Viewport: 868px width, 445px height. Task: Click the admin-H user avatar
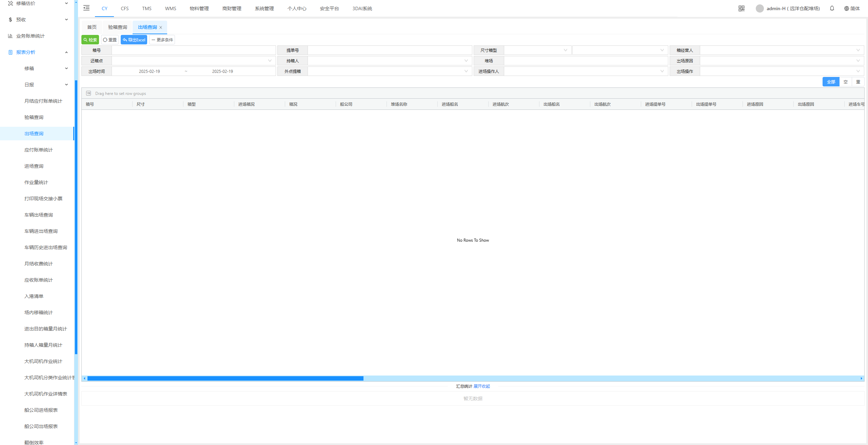[x=759, y=8]
